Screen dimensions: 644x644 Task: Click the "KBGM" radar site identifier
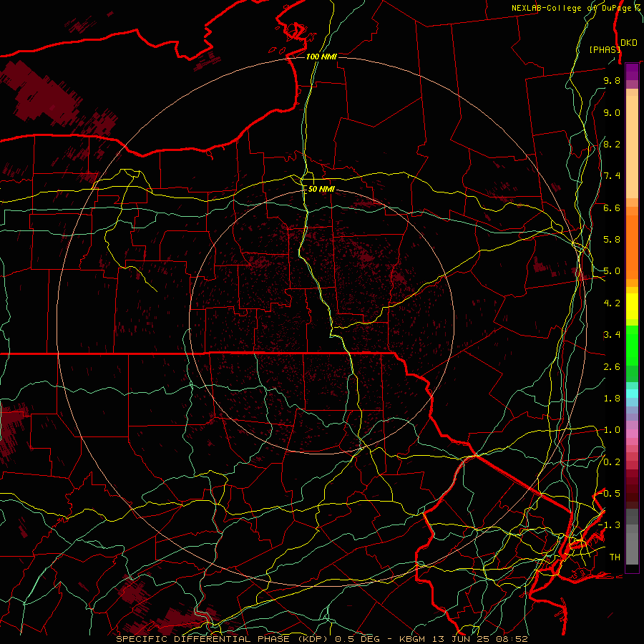click(412, 639)
